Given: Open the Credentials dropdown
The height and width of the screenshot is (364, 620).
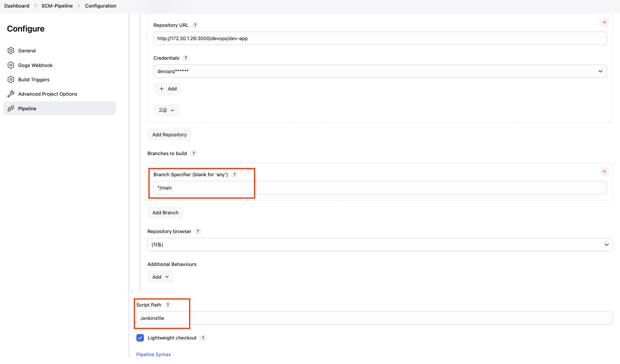Looking at the screenshot, I should tap(380, 71).
